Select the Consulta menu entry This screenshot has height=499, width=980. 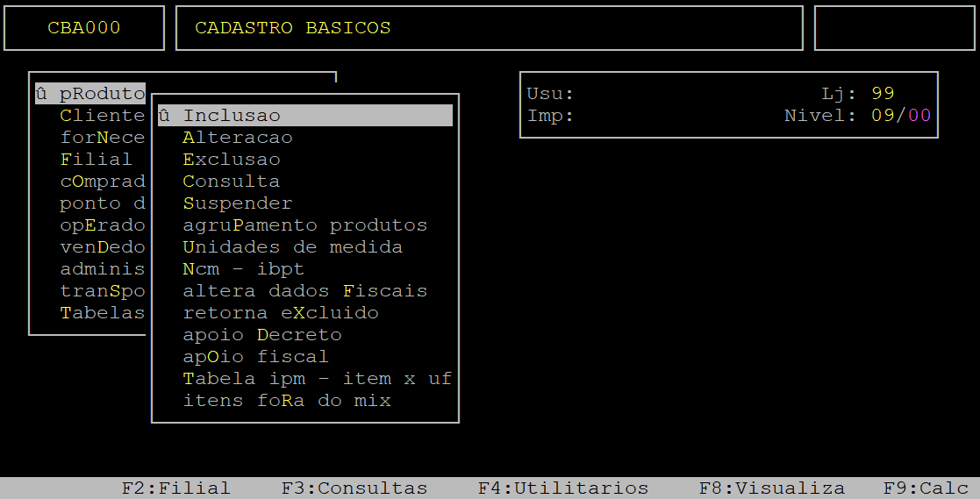(x=232, y=182)
